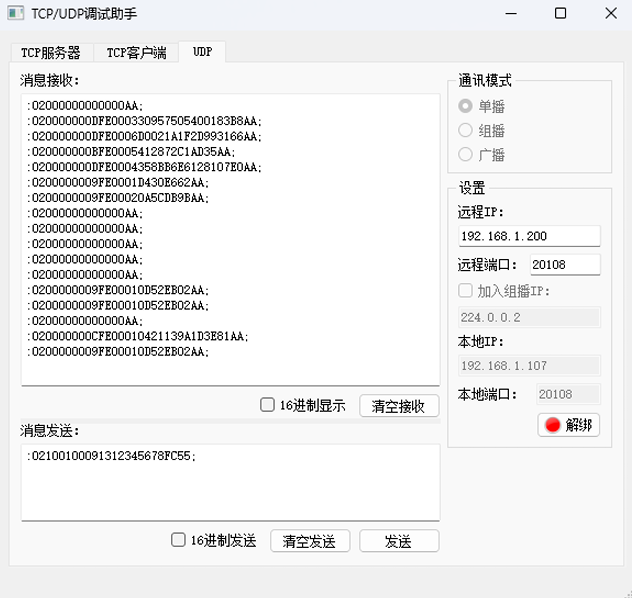Screen dimensions: 632x599
Task: Check the 加入组播IP option
Action: 465,291
